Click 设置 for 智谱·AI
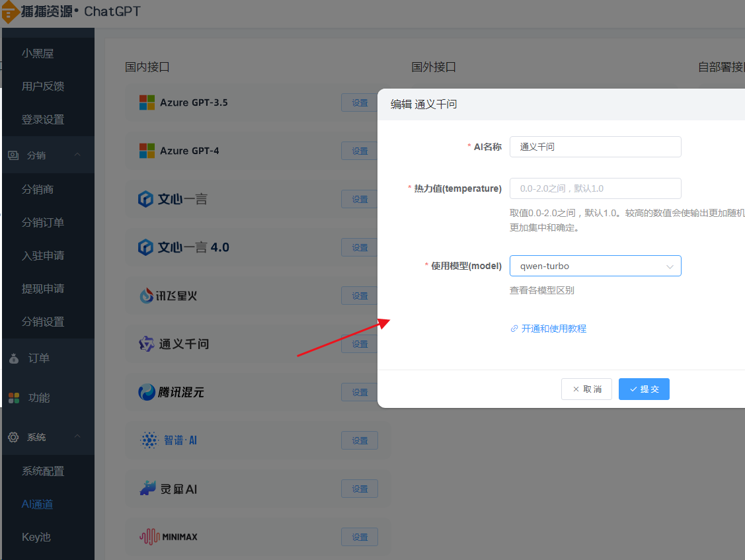Viewport: 745px width, 560px height. [x=360, y=440]
